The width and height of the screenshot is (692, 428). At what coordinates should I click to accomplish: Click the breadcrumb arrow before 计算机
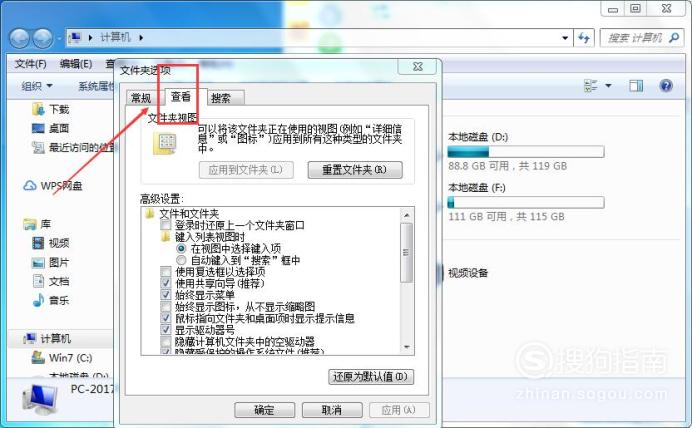coord(90,38)
